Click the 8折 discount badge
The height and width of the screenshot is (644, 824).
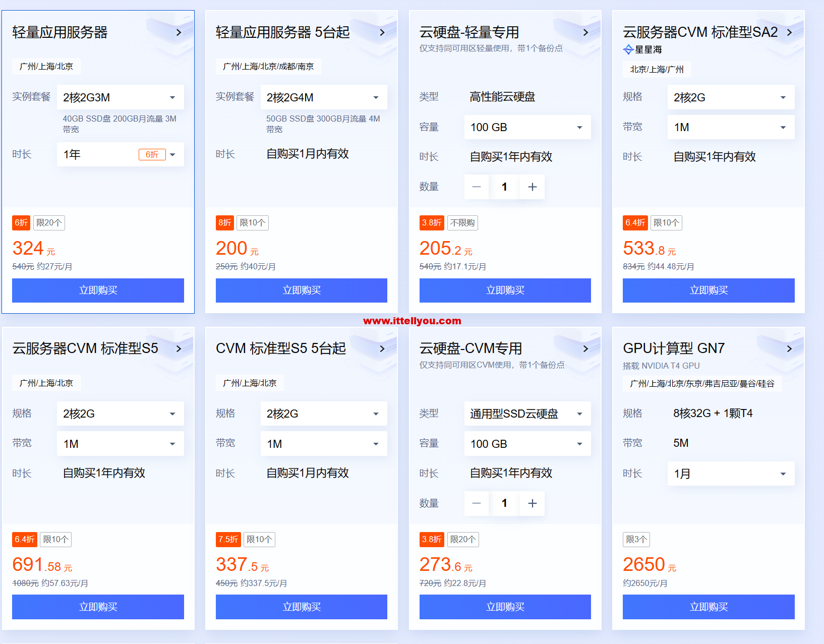pos(225,223)
